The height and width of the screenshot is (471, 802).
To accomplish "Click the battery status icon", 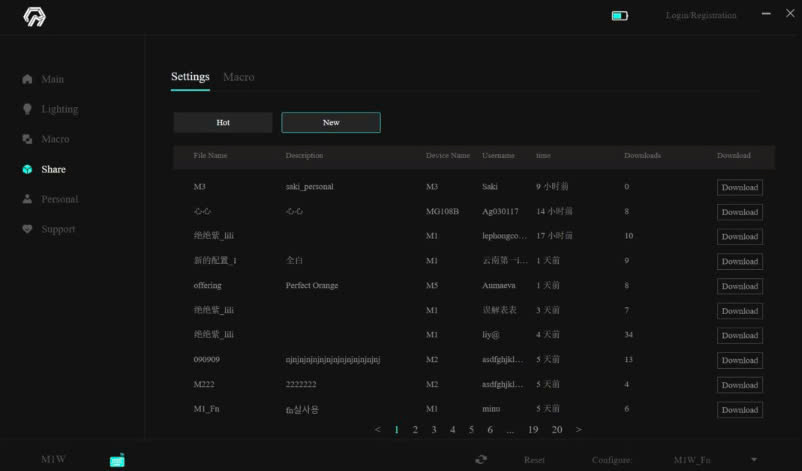I will (620, 16).
